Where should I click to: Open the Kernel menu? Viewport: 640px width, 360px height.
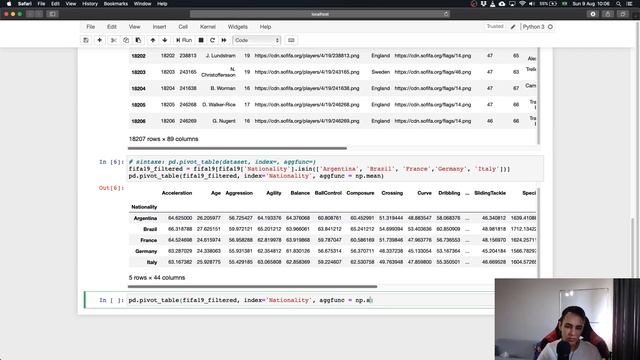click(x=207, y=27)
